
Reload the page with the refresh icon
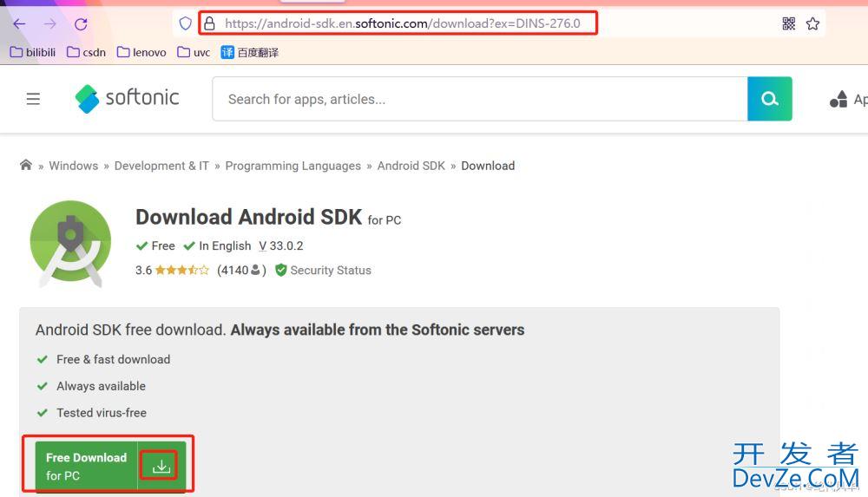click(x=81, y=23)
